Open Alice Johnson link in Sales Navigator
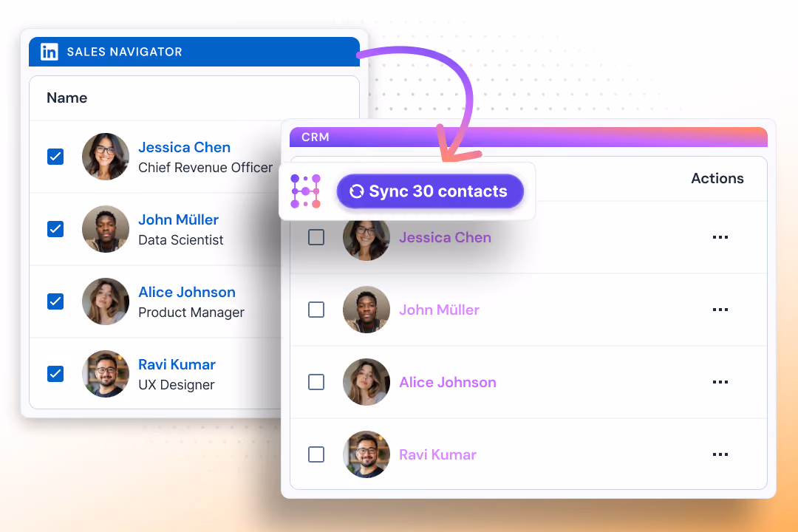The width and height of the screenshot is (798, 532). 187,292
